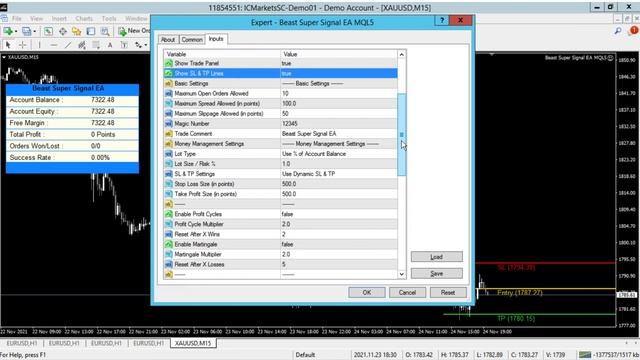Image resolution: width=640 pixels, height=360 pixels.
Task: Open the View menu
Action: coord(36,18)
